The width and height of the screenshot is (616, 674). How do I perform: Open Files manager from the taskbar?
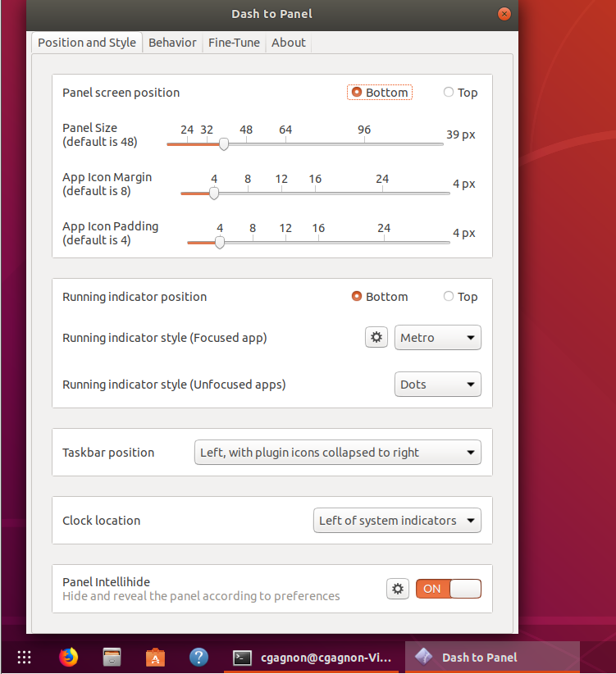pos(112,658)
